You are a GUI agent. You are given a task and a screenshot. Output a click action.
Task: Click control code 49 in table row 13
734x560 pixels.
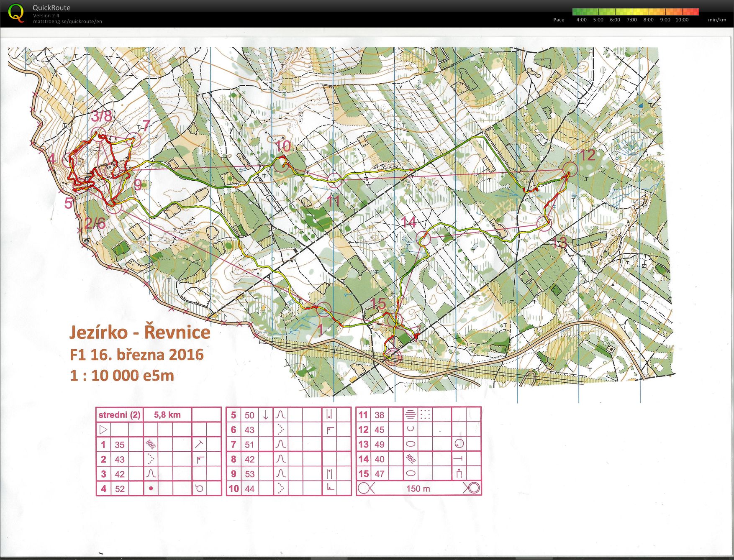pos(379,444)
